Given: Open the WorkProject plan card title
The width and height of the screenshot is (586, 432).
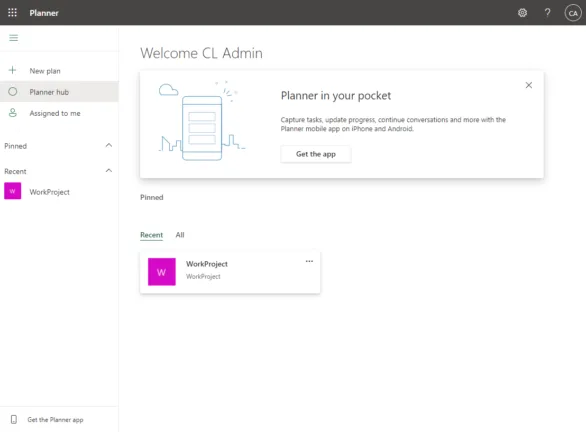Looking at the screenshot, I should 207,264.
